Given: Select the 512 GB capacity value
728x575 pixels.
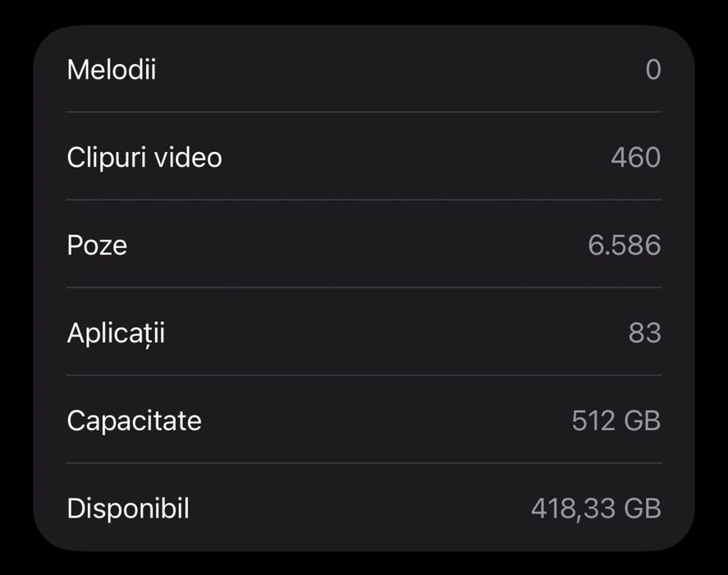Looking at the screenshot, I should pyautogui.click(x=616, y=421).
